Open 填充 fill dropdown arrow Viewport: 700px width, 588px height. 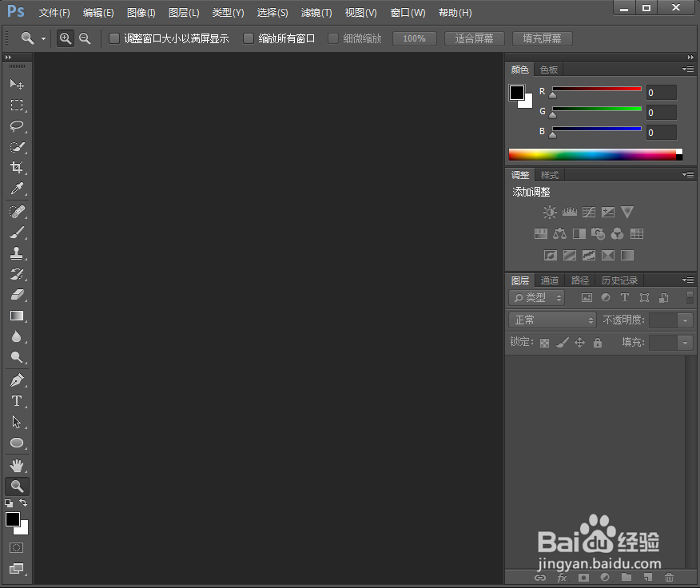click(686, 343)
